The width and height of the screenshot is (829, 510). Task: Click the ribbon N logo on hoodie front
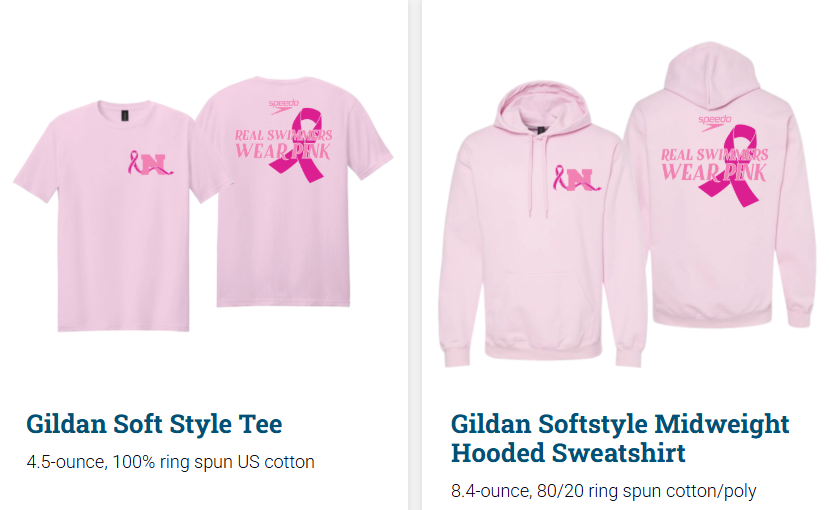pyautogui.click(x=577, y=178)
